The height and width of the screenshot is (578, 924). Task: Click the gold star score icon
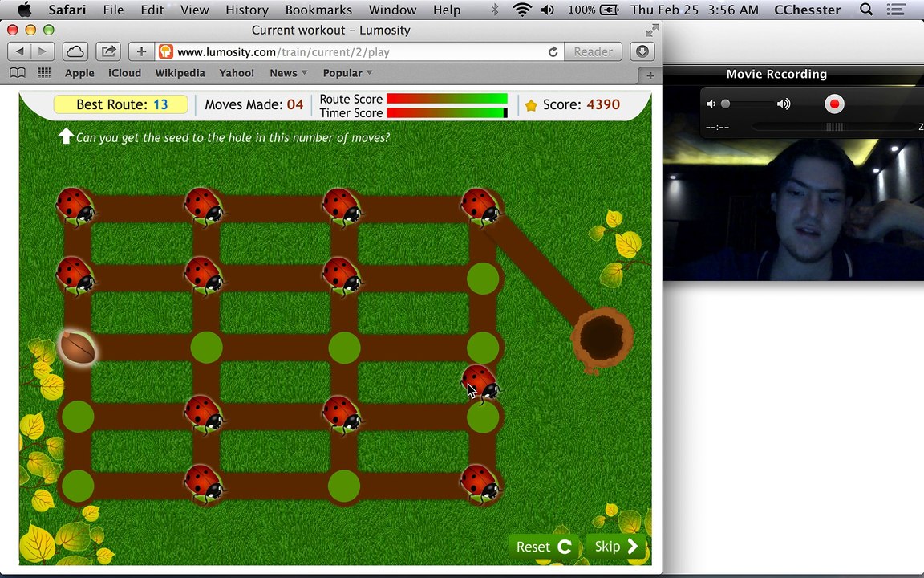click(x=531, y=105)
